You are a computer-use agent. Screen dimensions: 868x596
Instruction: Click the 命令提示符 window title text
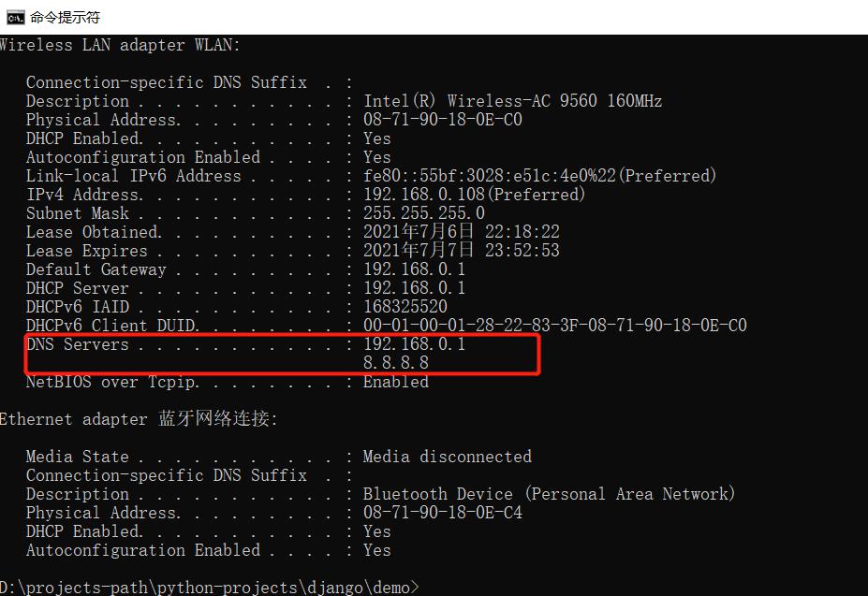(65, 17)
